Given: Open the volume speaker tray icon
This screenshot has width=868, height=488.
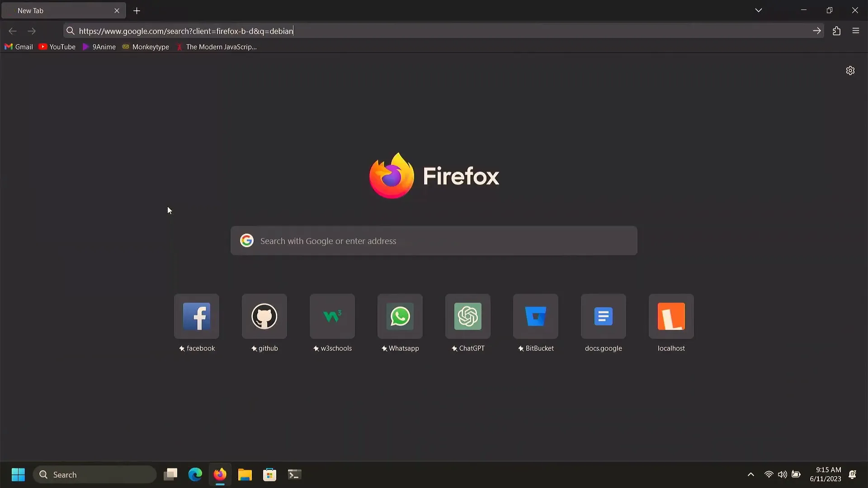Looking at the screenshot, I should pos(782,474).
